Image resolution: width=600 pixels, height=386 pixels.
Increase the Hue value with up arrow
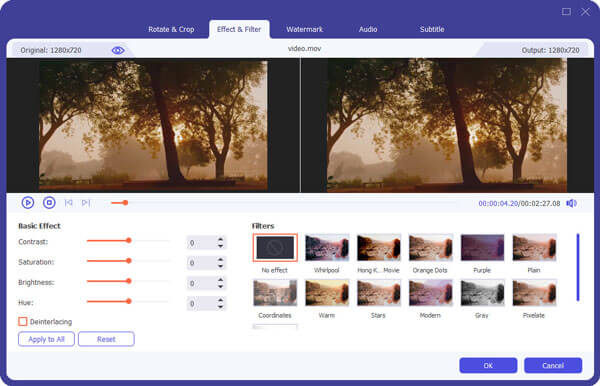(x=220, y=300)
